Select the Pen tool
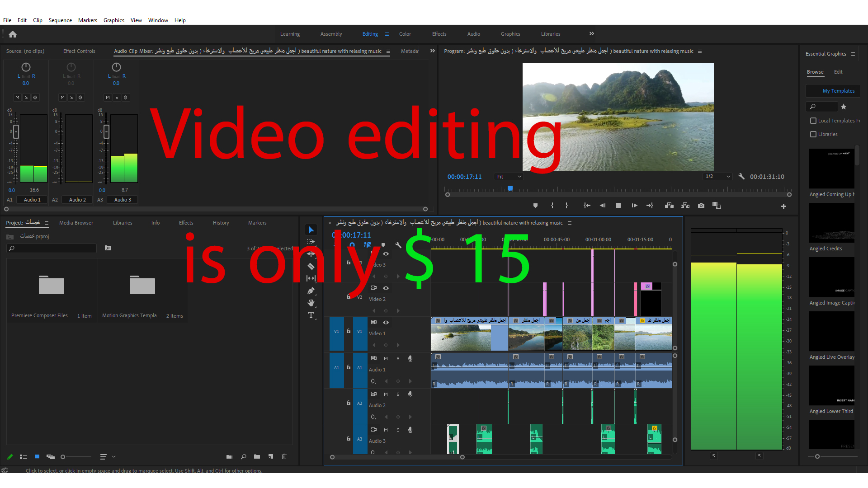Image resolution: width=868 pixels, height=488 pixels. [x=311, y=291]
